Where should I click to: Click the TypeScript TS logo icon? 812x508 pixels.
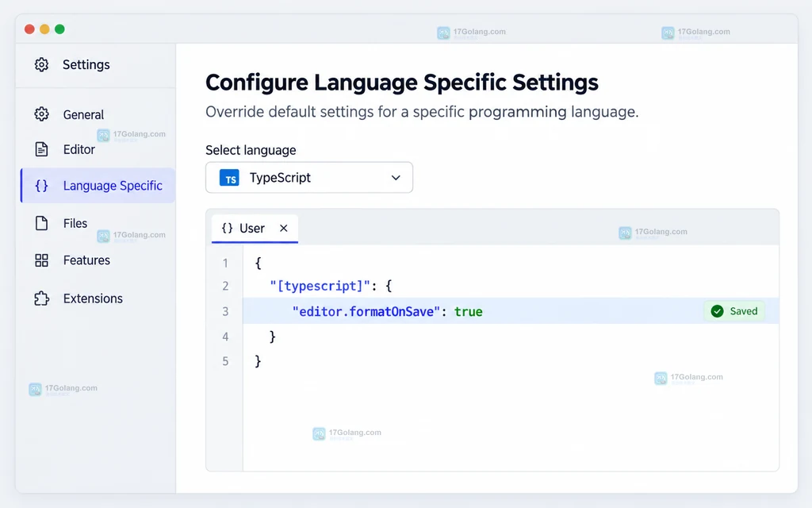[229, 178]
